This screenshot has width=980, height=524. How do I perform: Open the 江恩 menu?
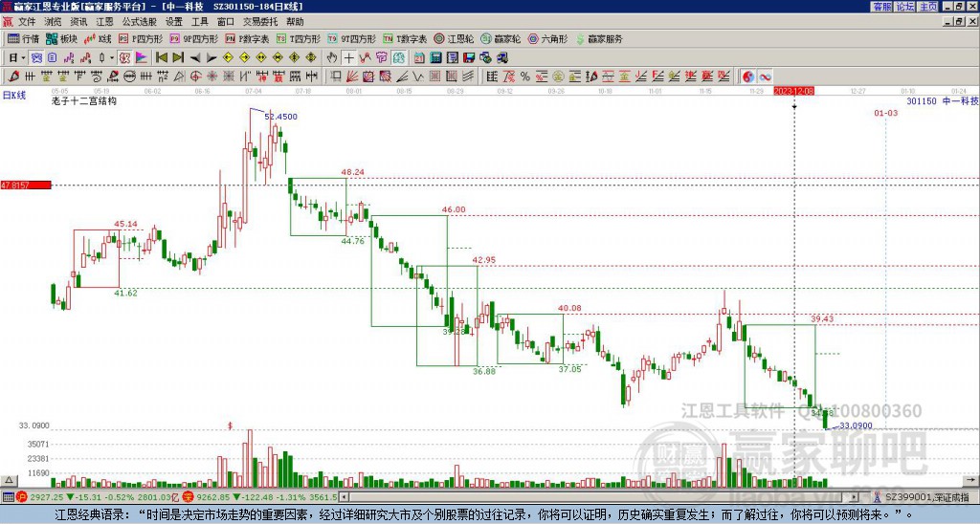point(104,22)
